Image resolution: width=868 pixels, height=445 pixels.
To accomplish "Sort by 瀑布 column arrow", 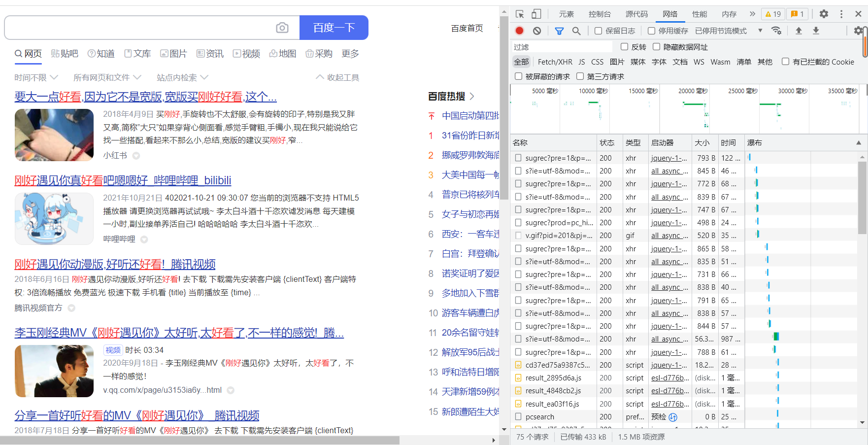I will point(859,143).
